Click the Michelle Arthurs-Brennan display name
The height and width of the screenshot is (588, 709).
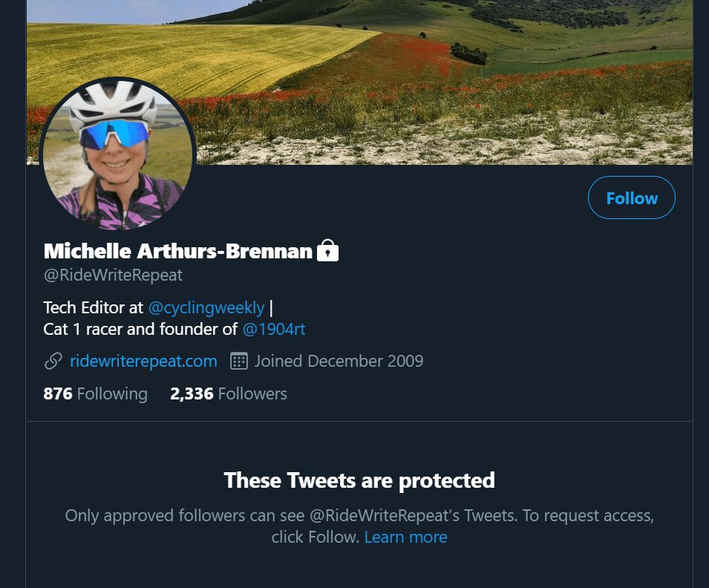tap(178, 252)
